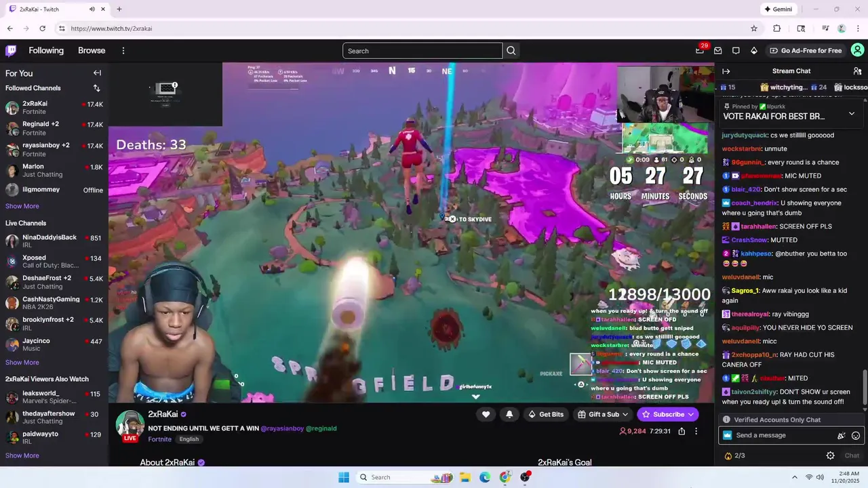Viewport: 868px width, 488px height.
Task: Open the Gift a Sub dropdown
Action: coord(603,414)
